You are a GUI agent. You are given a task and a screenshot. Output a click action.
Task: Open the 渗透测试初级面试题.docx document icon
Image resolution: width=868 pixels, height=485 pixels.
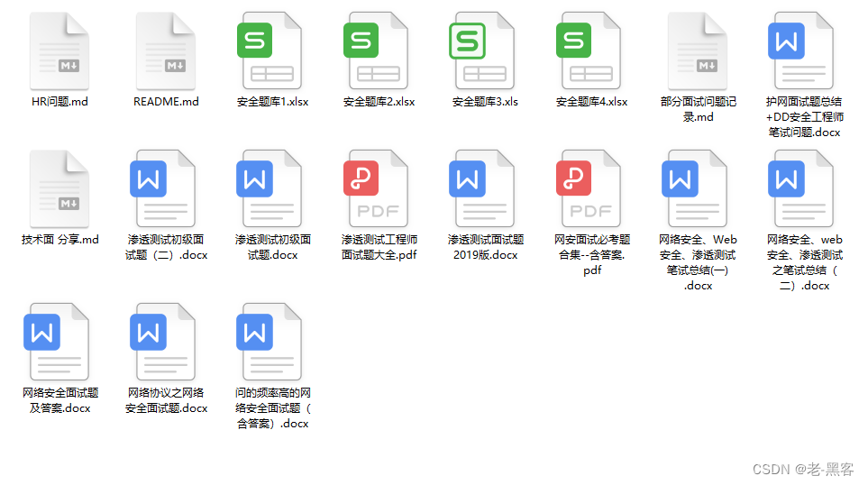coord(270,188)
